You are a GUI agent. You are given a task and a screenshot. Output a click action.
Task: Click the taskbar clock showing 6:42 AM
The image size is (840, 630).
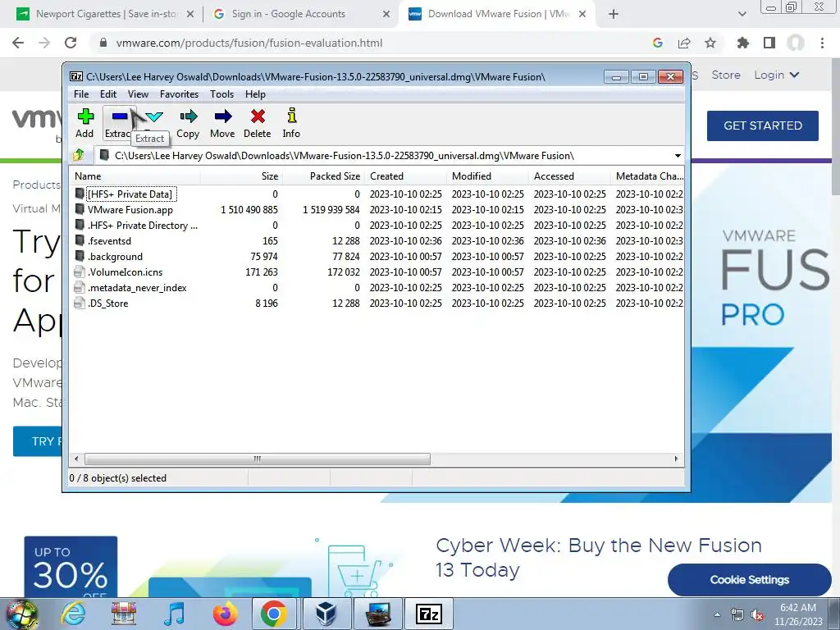[797, 614]
